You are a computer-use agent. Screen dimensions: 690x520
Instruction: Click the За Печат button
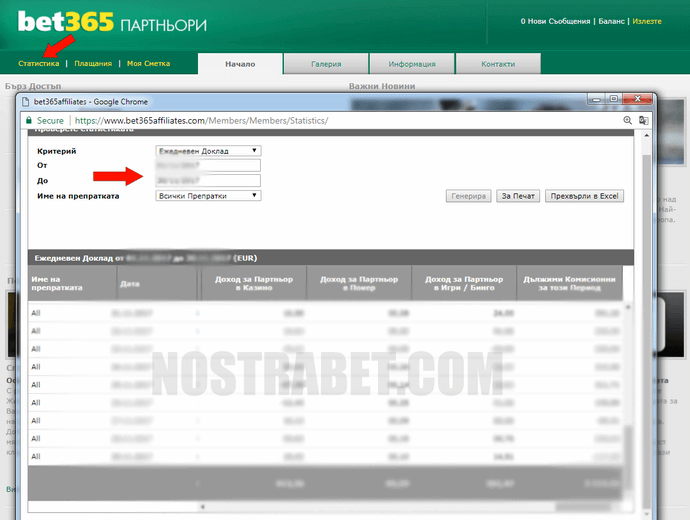pyautogui.click(x=518, y=196)
